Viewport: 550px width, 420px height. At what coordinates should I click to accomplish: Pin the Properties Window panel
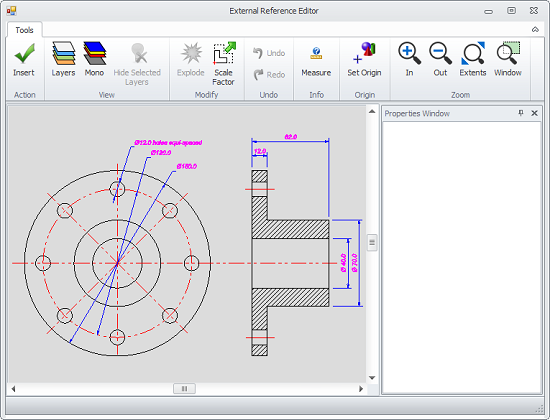click(521, 113)
